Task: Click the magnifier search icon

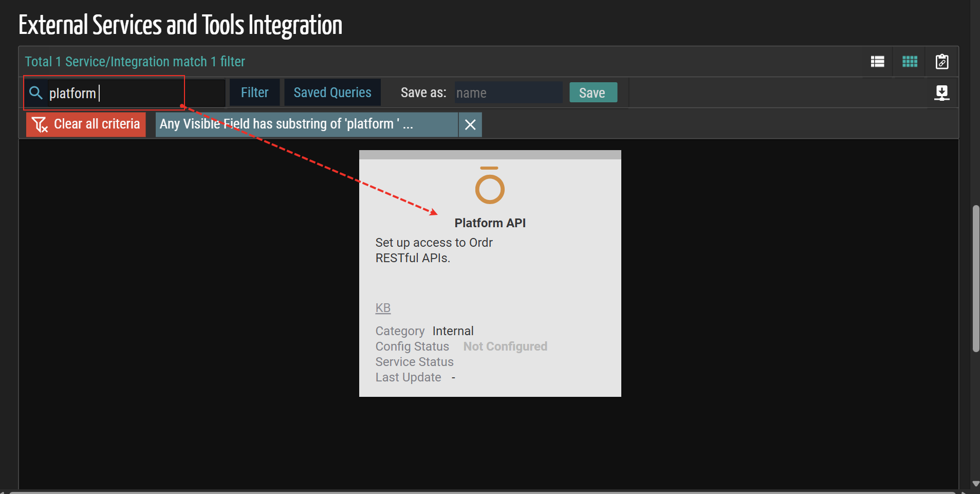Action: (x=36, y=93)
